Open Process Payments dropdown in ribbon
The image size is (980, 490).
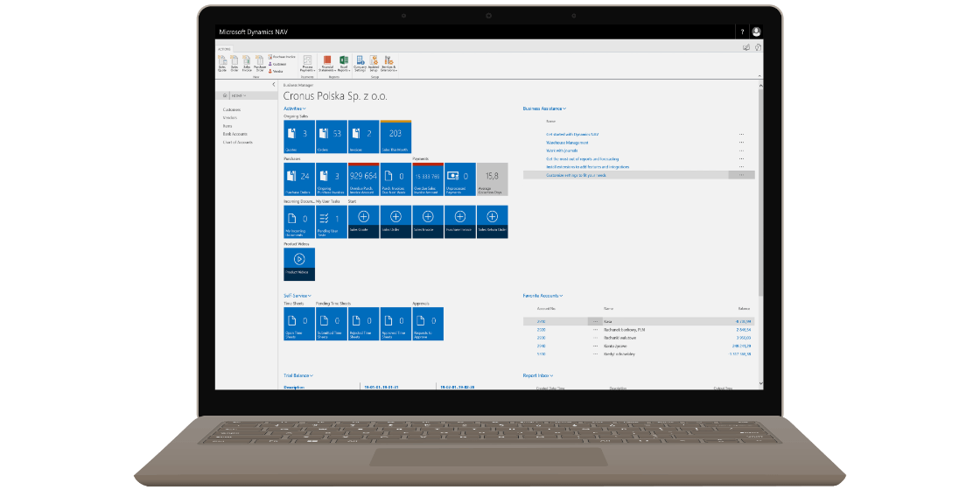[x=307, y=64]
